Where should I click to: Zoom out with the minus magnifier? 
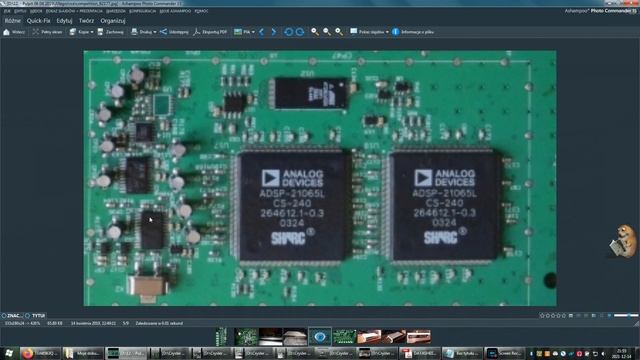[x=327, y=32]
